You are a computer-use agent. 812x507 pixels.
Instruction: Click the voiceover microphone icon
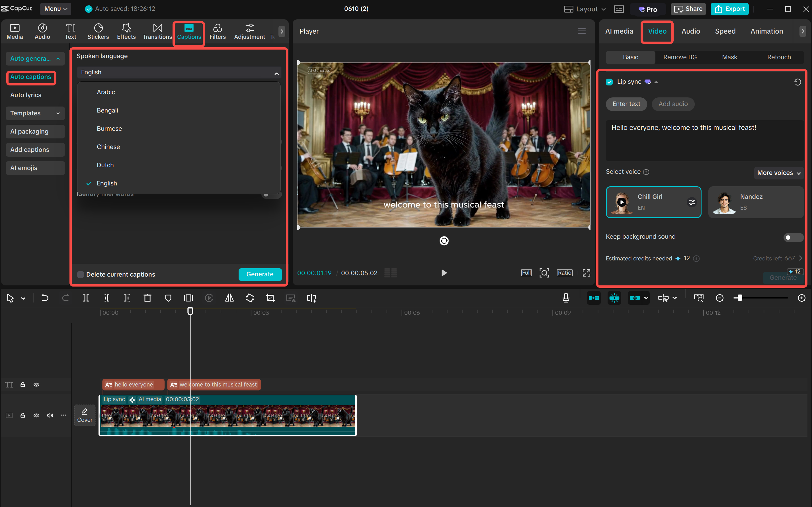pos(566,298)
